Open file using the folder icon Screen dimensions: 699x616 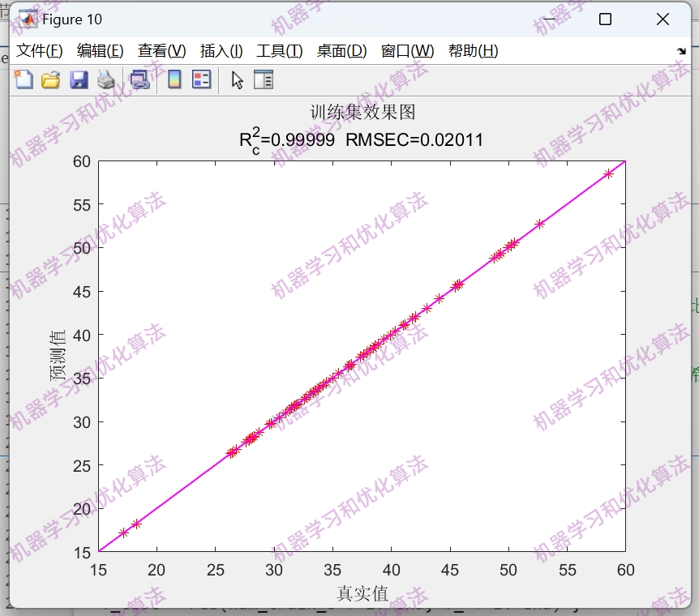click(x=51, y=80)
